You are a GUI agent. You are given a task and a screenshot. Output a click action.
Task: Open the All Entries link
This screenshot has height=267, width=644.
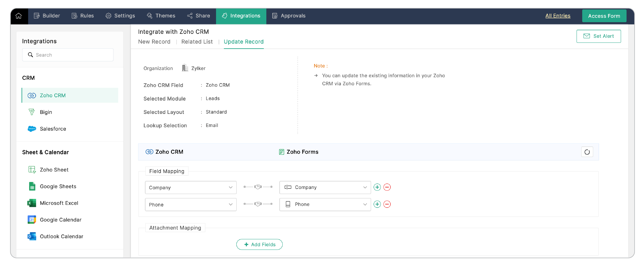click(x=558, y=16)
